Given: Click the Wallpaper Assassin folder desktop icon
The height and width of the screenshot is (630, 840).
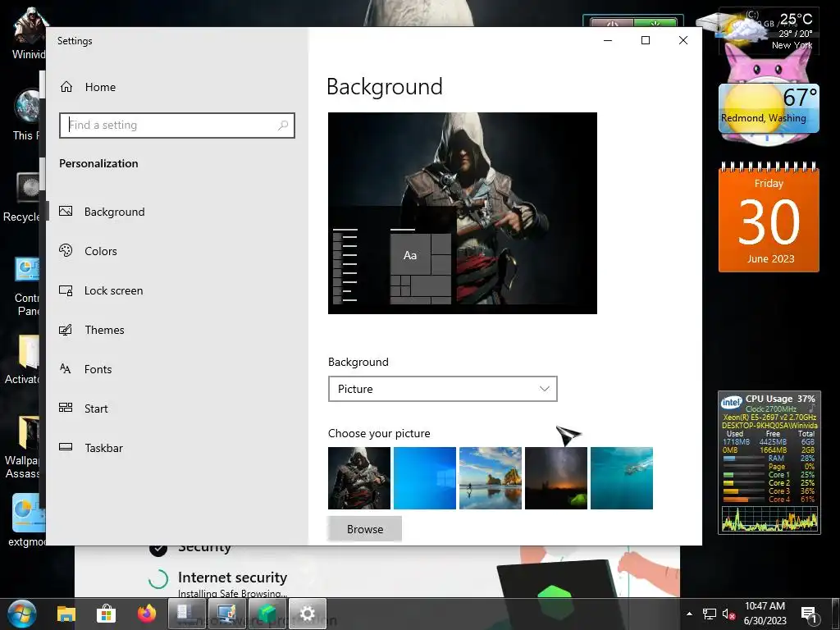Looking at the screenshot, I should point(24,447).
